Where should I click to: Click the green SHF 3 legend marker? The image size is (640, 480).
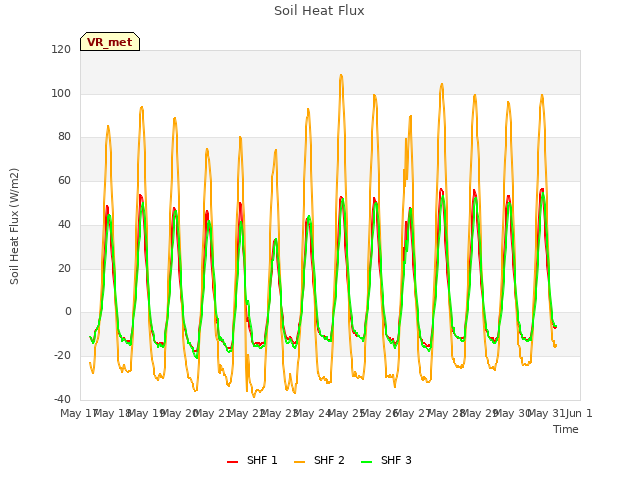[x=367, y=462]
